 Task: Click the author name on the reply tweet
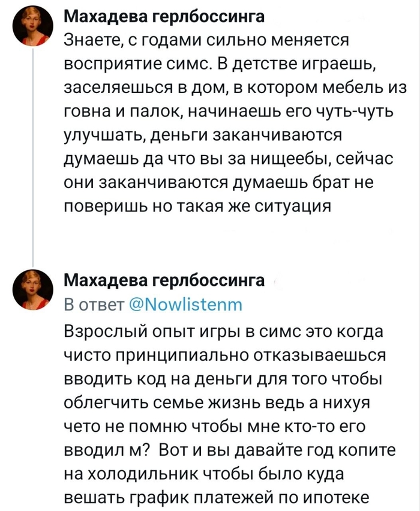pos(164,279)
